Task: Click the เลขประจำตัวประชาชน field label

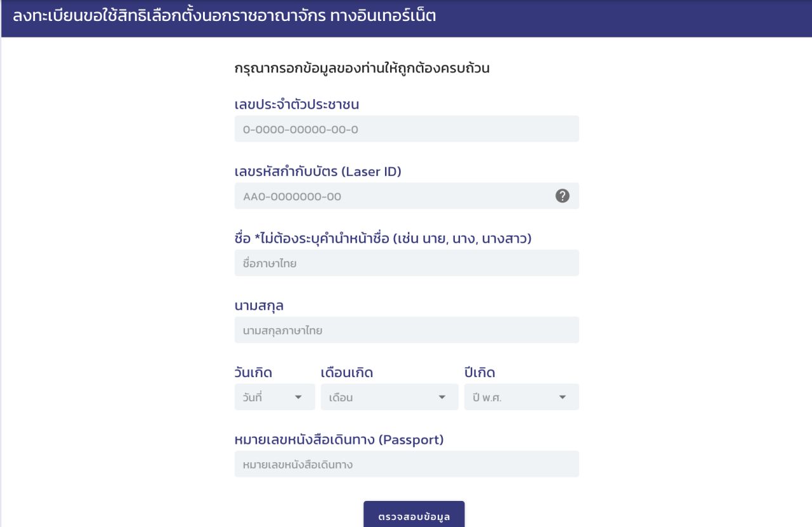Action: (301, 105)
